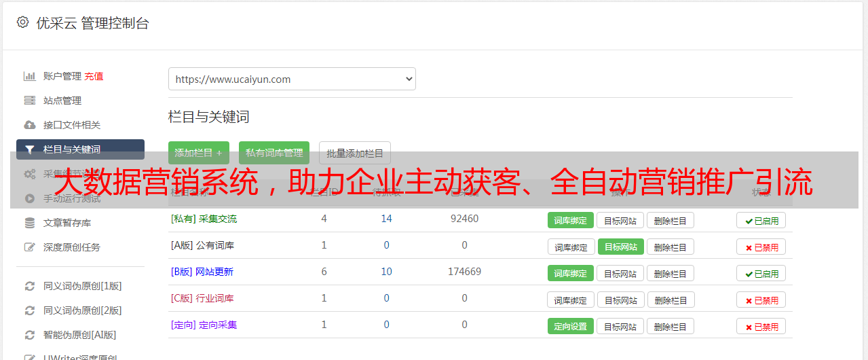The width and height of the screenshot is (868, 360).
Task: Open the [B版] 网站更新 column link
Action: click(x=202, y=272)
